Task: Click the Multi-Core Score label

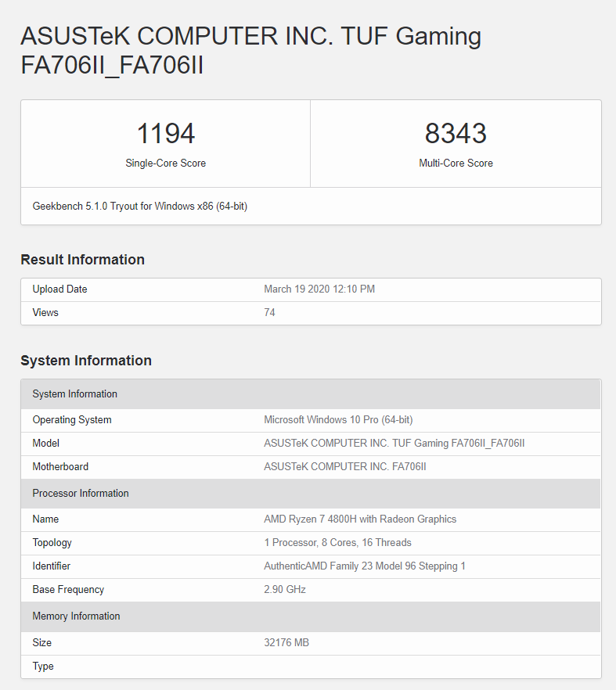Action: pyautogui.click(x=456, y=163)
